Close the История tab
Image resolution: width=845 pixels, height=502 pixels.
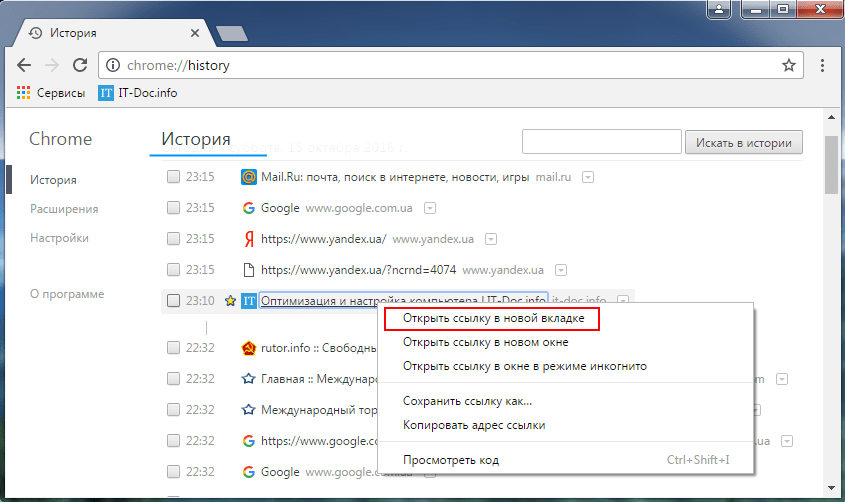coord(195,33)
